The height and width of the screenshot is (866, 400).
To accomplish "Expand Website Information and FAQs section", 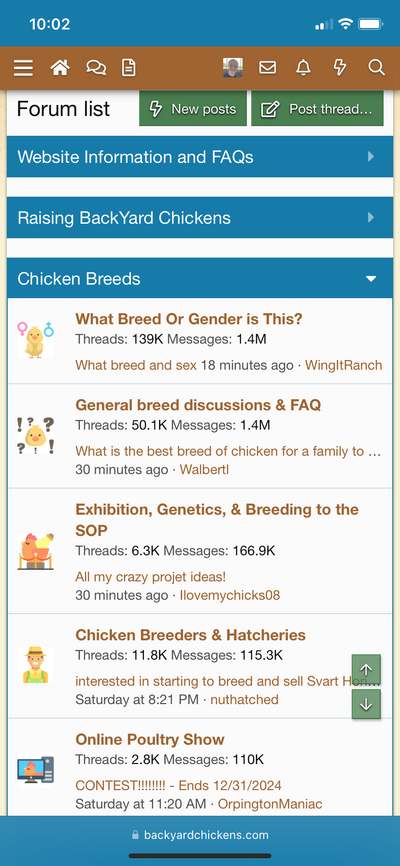I will pyautogui.click(x=200, y=157).
